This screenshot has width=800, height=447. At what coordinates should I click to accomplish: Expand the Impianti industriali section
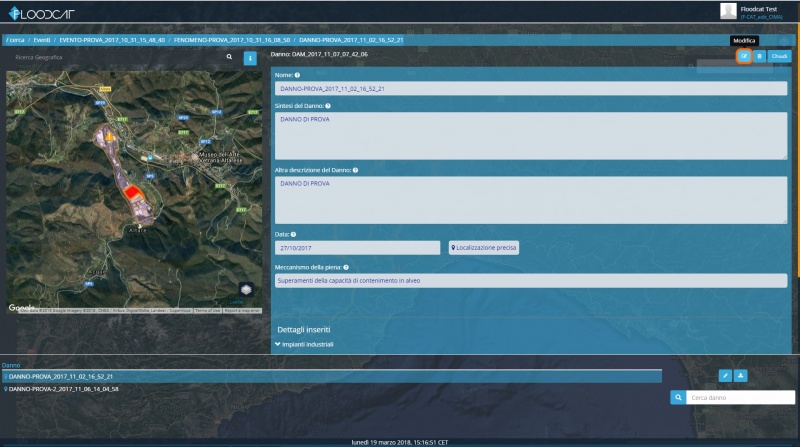(304, 344)
